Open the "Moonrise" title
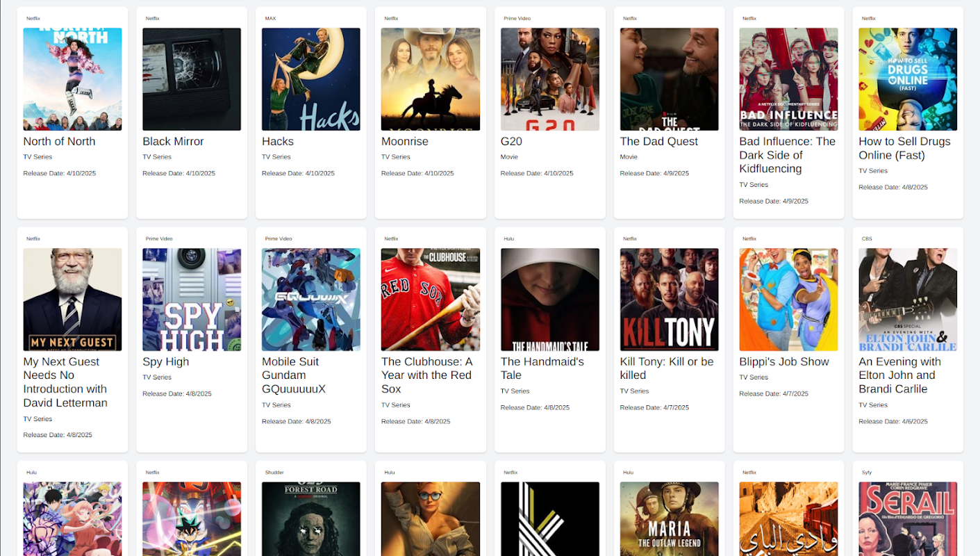 405,142
